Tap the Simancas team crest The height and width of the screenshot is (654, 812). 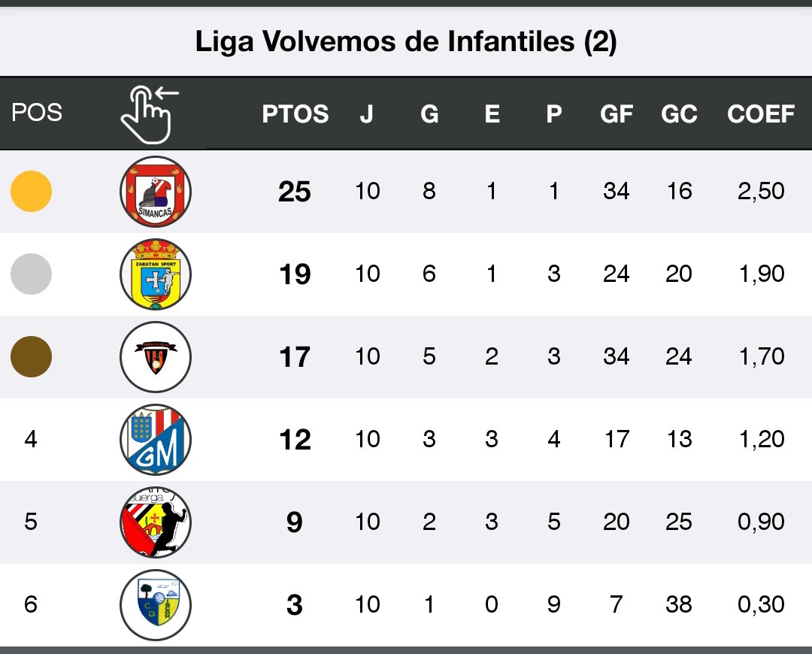pos(156,192)
